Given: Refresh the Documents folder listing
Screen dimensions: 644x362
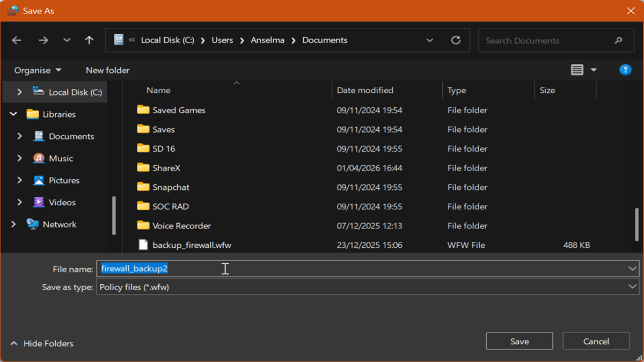Looking at the screenshot, I should tap(456, 40).
